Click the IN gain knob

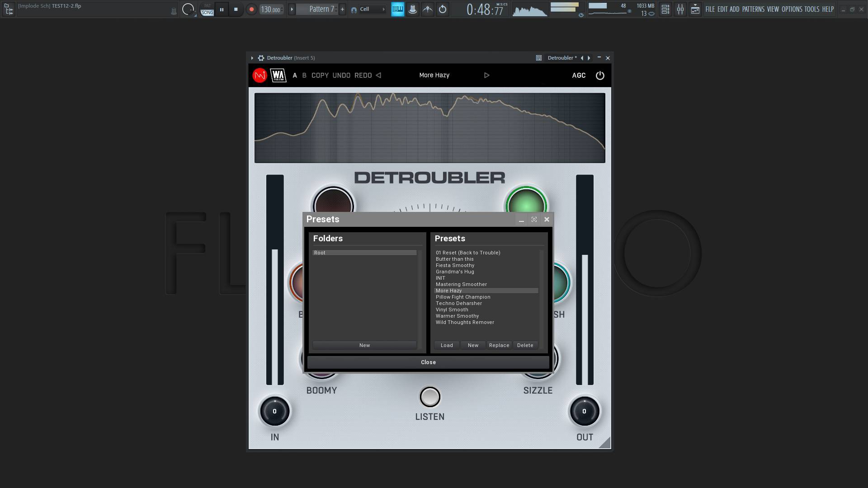point(274,411)
